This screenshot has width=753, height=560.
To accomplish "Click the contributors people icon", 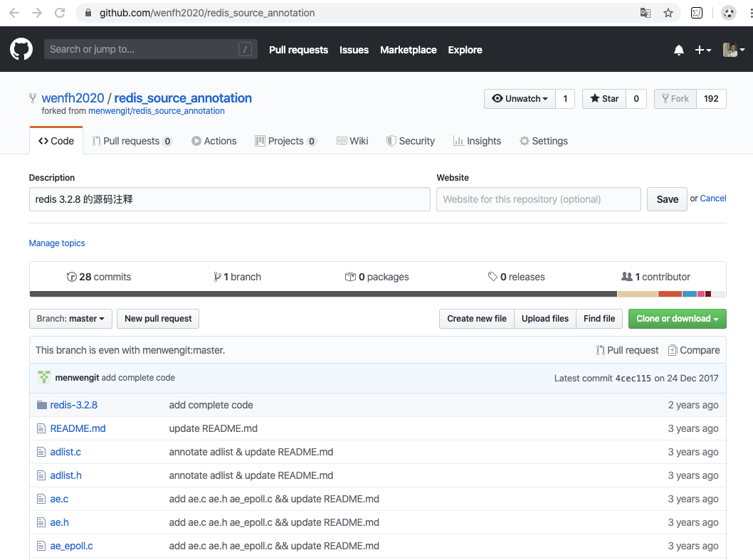I will point(626,276).
